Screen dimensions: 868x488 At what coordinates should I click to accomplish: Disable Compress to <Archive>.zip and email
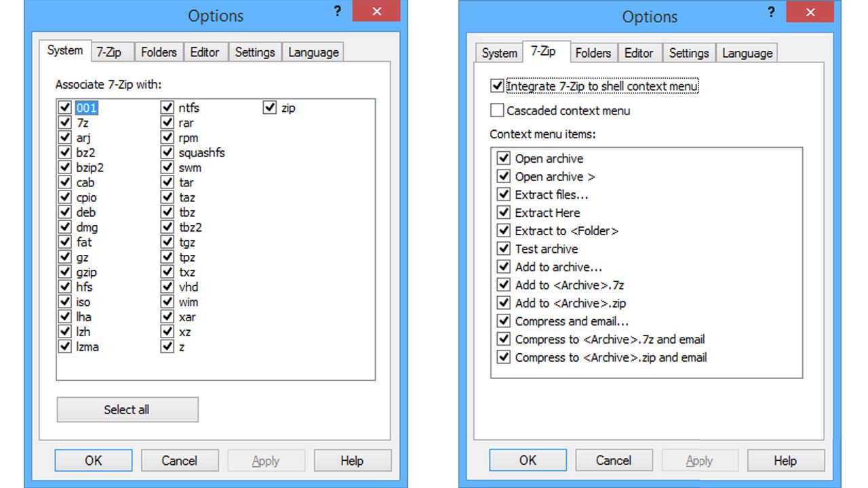503,357
